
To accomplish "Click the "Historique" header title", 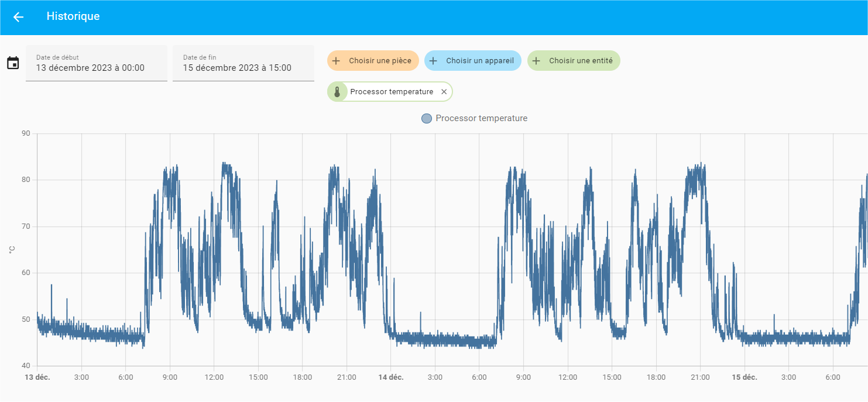I will pos(73,16).
